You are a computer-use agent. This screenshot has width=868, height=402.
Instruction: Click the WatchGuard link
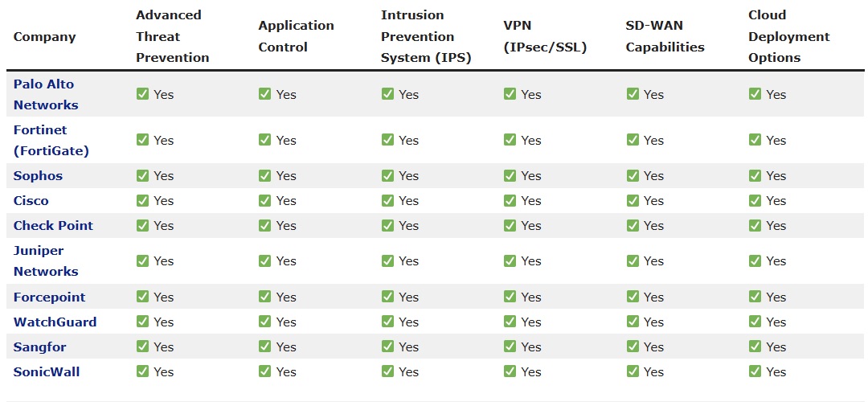[55, 322]
